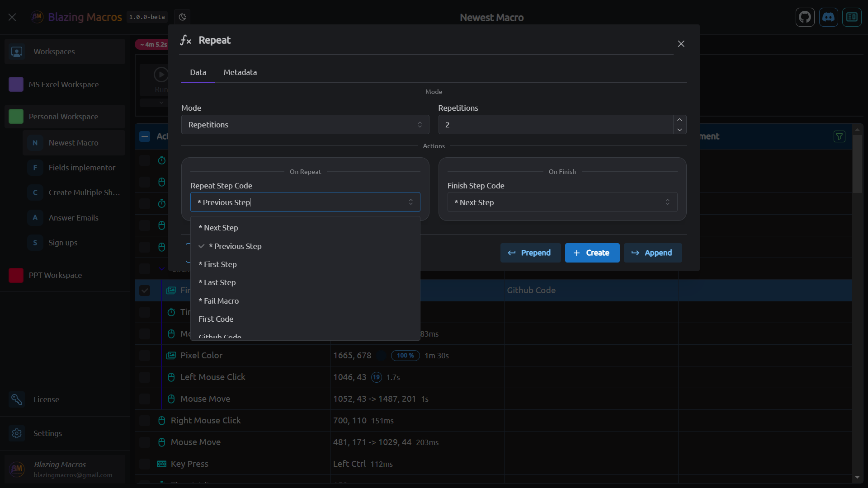Choose * Fail Macro option
The height and width of the screenshot is (488, 868).
pos(305,301)
